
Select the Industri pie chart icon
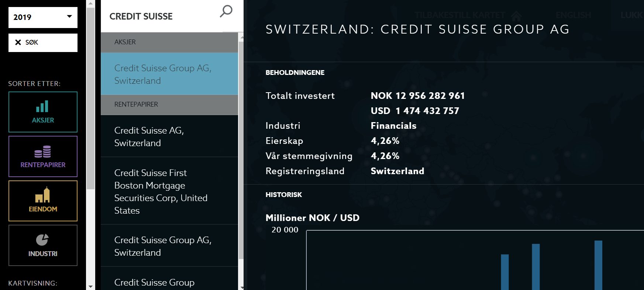click(x=42, y=240)
